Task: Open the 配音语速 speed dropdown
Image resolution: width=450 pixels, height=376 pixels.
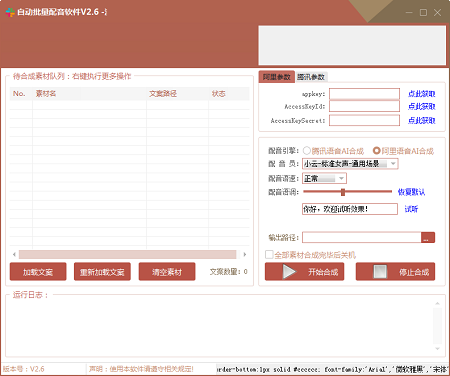Action: click(x=341, y=178)
